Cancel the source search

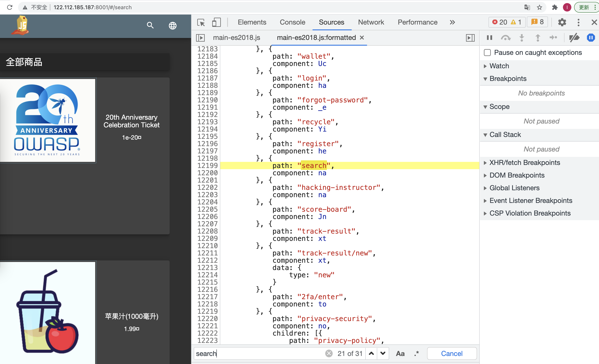(x=451, y=354)
